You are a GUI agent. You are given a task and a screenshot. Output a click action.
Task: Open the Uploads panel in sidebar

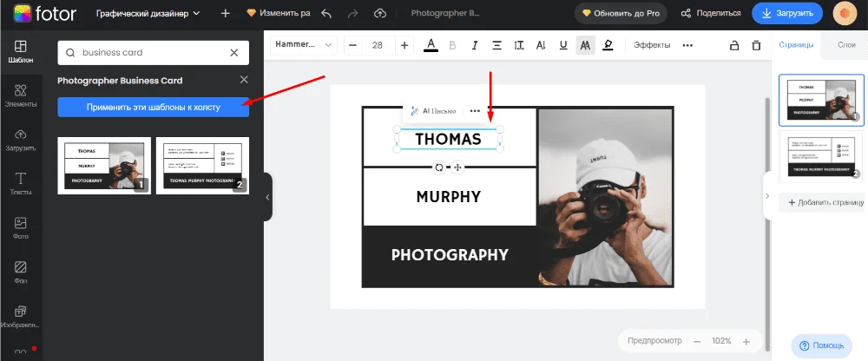pos(21,140)
